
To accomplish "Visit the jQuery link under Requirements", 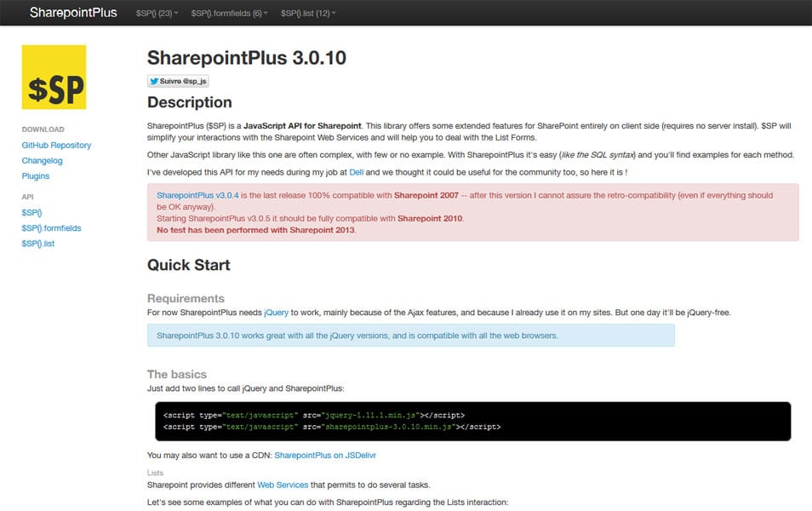I will pos(276,313).
